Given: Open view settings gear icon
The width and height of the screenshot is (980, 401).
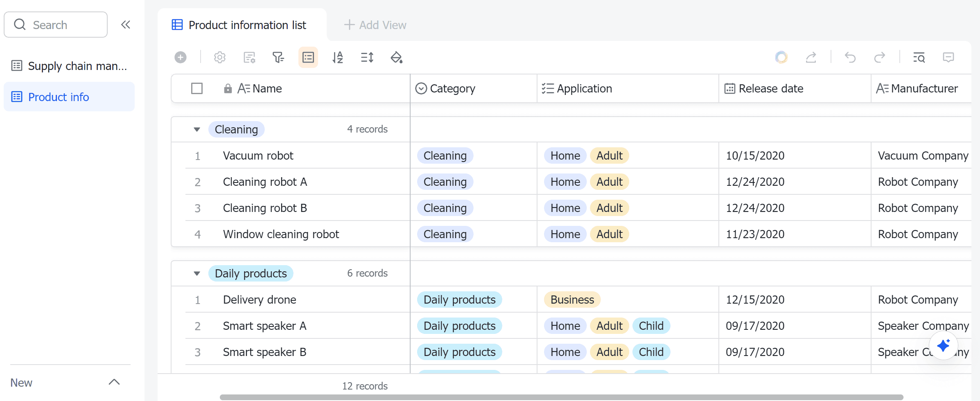Looking at the screenshot, I should (x=220, y=57).
